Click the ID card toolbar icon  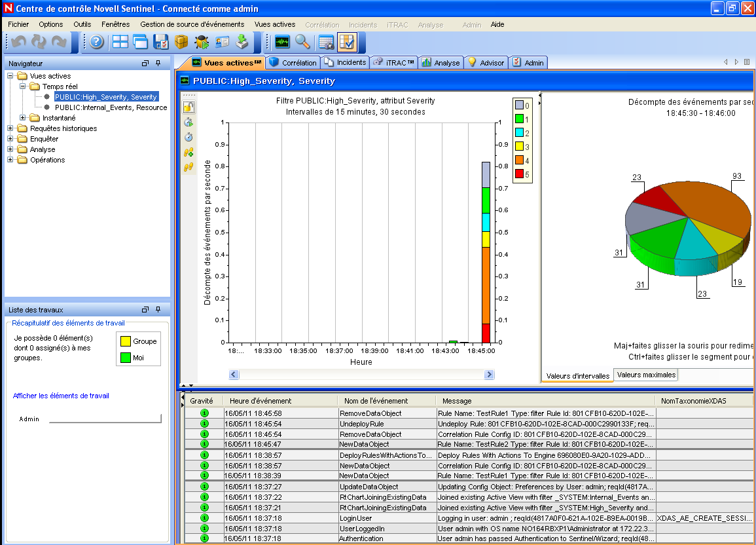click(222, 43)
